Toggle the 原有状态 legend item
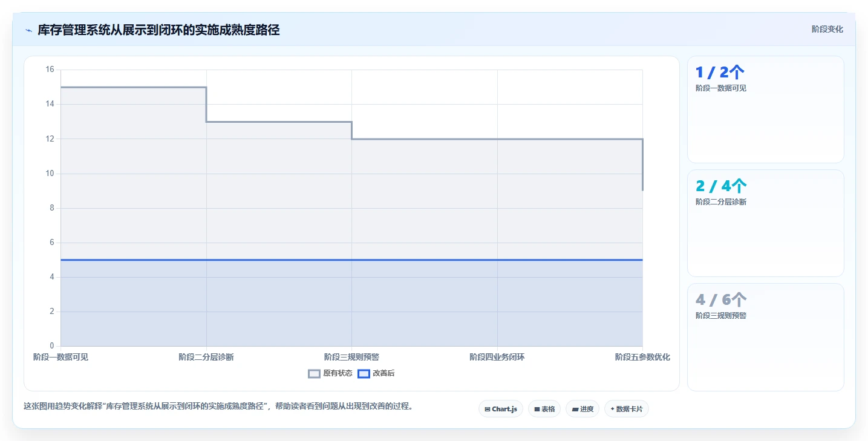 (330, 373)
